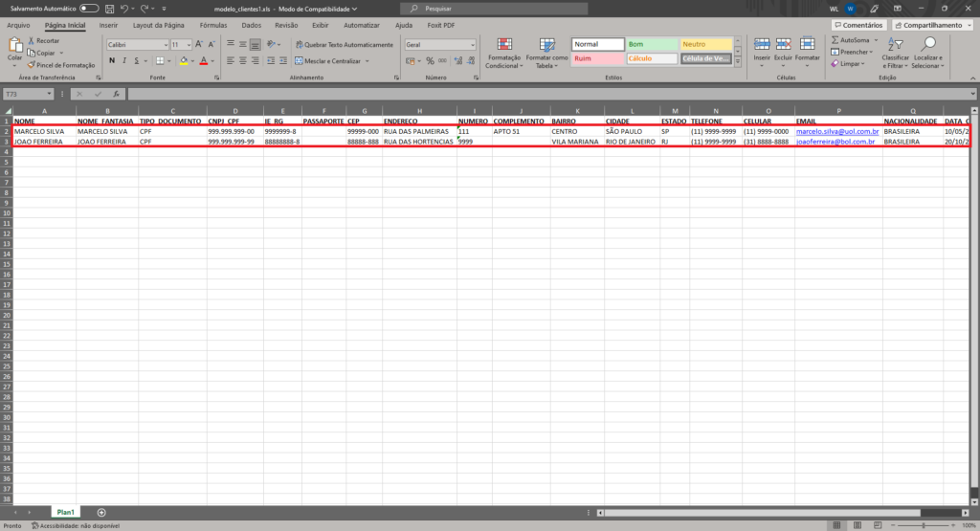980x531 pixels.
Task: Open the AutoSoma dropdown arrow
Action: (x=875, y=40)
